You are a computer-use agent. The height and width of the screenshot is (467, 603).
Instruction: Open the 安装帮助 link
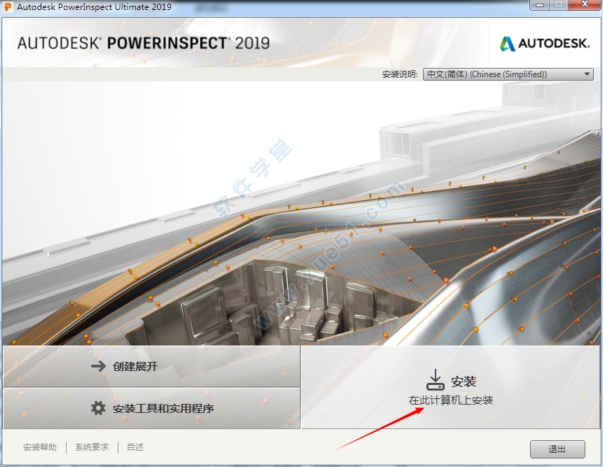(x=40, y=447)
